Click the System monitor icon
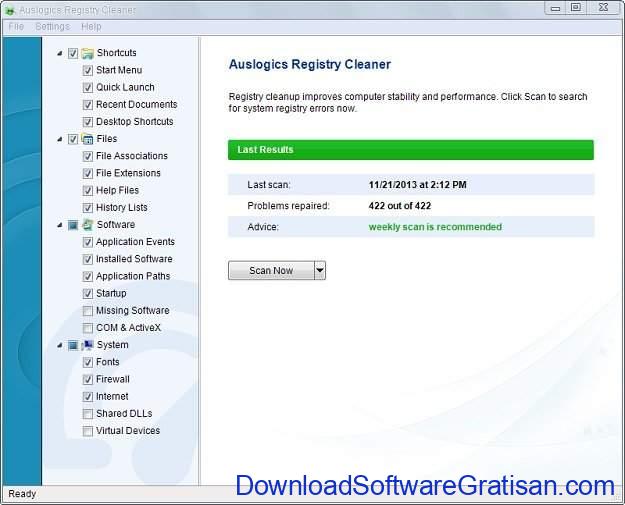The image size is (625, 505). pyautogui.click(x=87, y=345)
